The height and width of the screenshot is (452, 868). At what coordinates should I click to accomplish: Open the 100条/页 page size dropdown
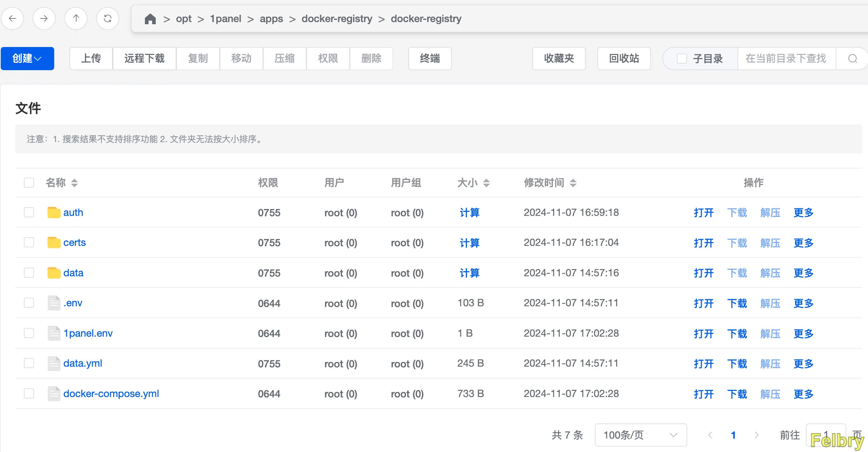[641, 435]
